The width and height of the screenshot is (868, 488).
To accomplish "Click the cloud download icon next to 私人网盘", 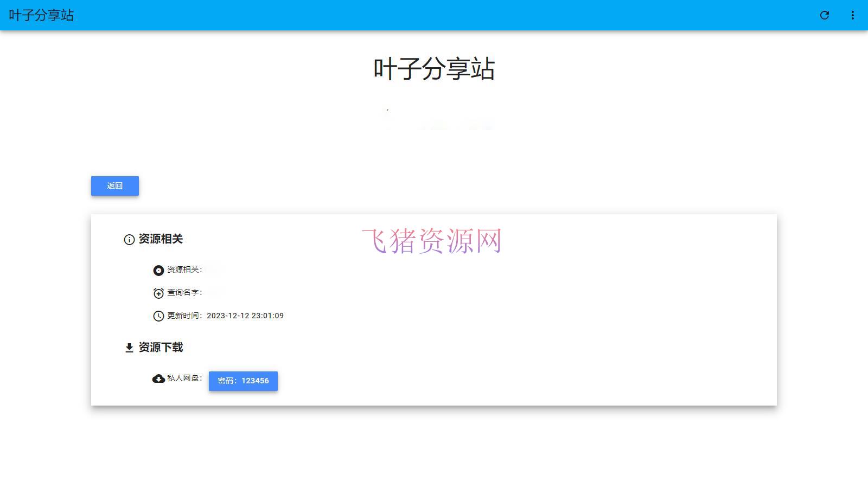I will (157, 380).
